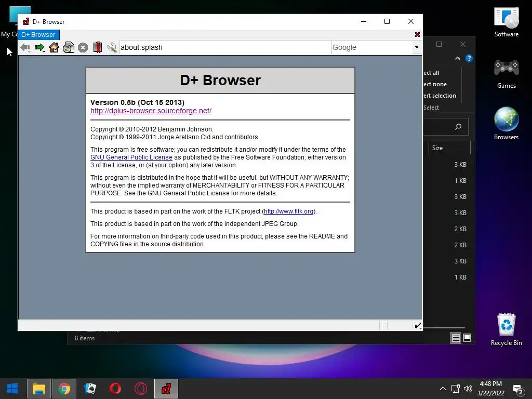Click '8 items' status text in Explorer
Screen dimensions: 532x399
click(x=85, y=338)
